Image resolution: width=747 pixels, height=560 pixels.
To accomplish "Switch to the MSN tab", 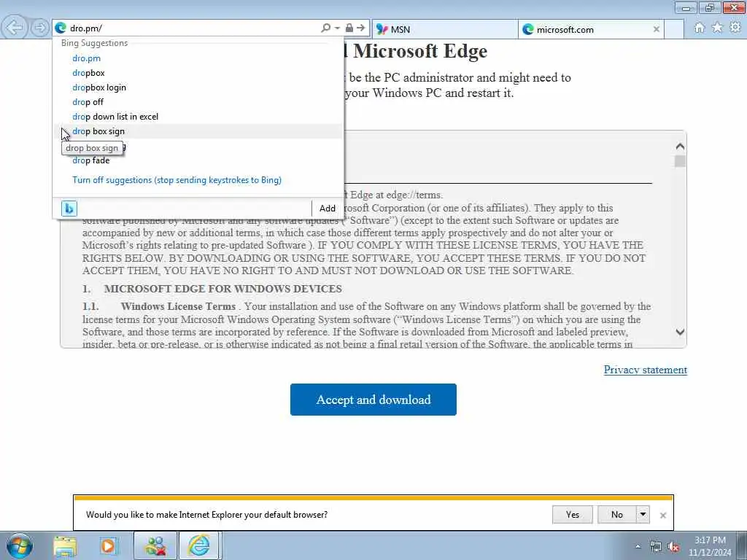I will (x=444, y=29).
